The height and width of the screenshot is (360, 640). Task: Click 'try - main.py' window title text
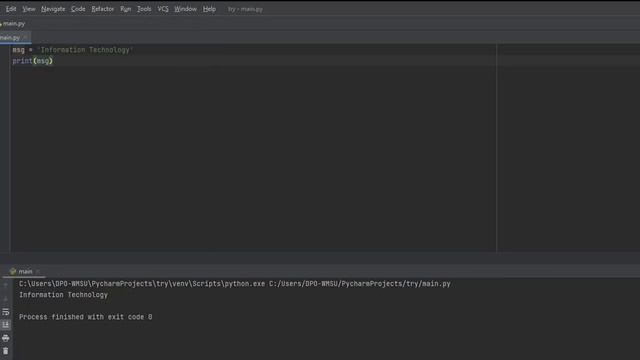(x=245, y=9)
